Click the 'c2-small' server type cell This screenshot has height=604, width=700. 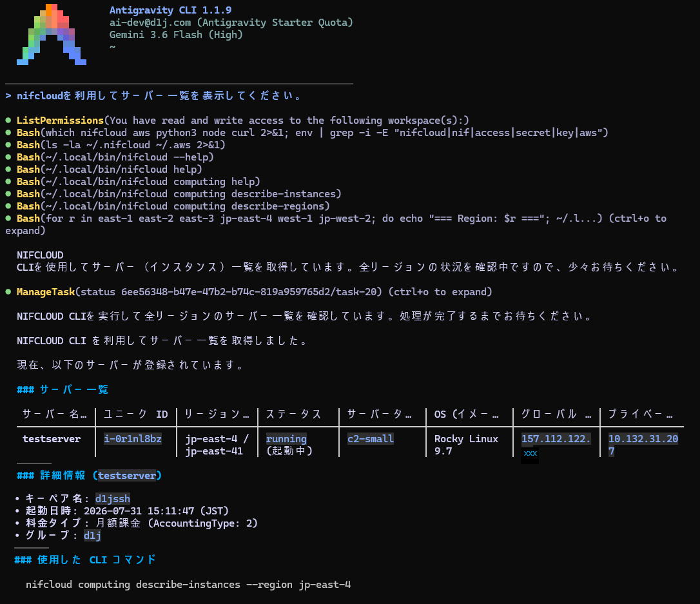371,439
